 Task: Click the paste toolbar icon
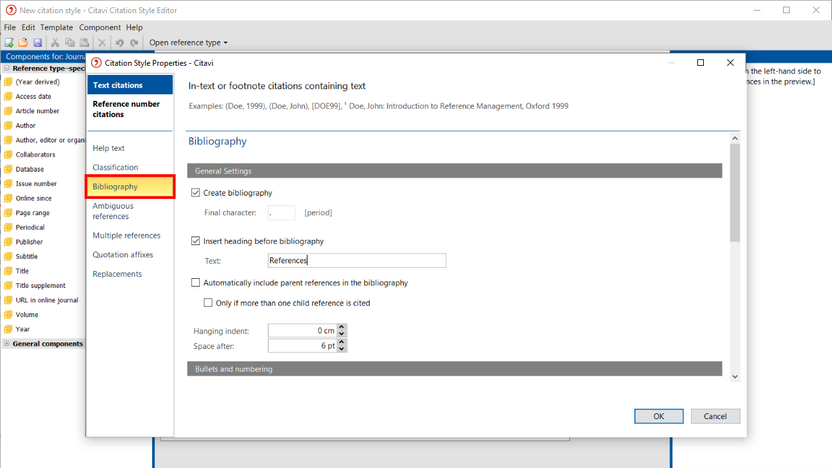point(84,42)
